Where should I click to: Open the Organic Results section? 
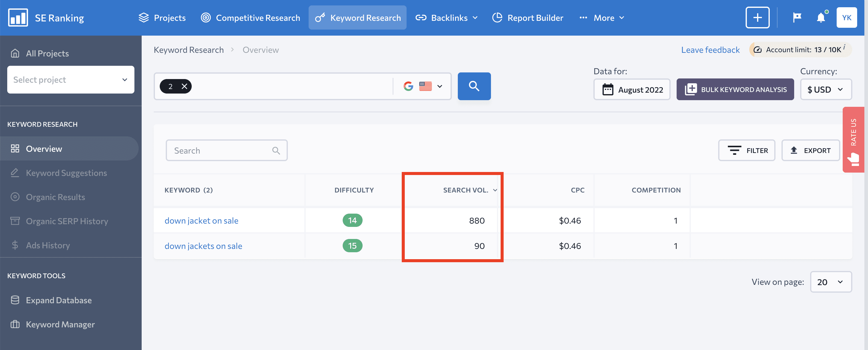(x=55, y=197)
